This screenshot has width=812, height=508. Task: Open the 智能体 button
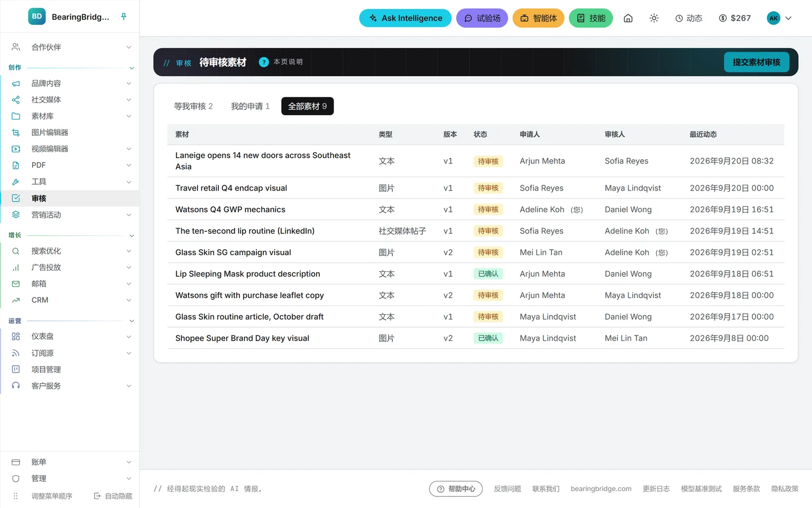(539, 18)
